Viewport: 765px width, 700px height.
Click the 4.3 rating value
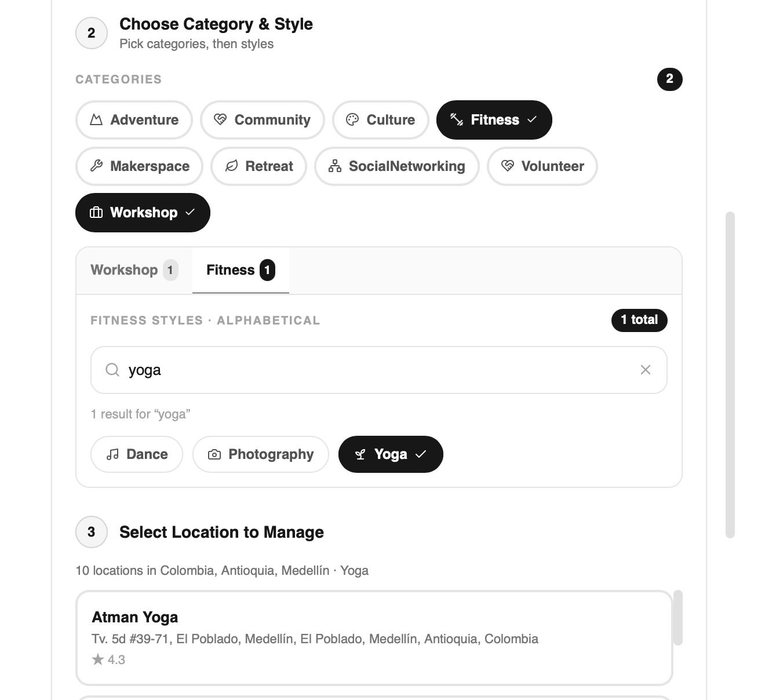click(x=116, y=659)
